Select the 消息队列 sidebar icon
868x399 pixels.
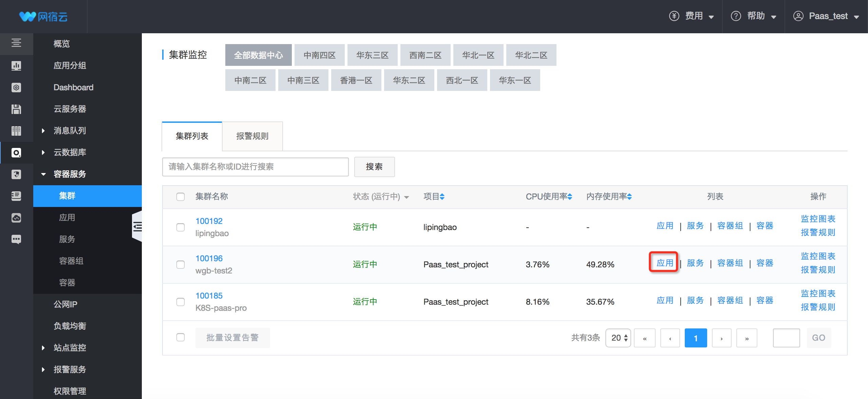pyautogui.click(x=16, y=131)
